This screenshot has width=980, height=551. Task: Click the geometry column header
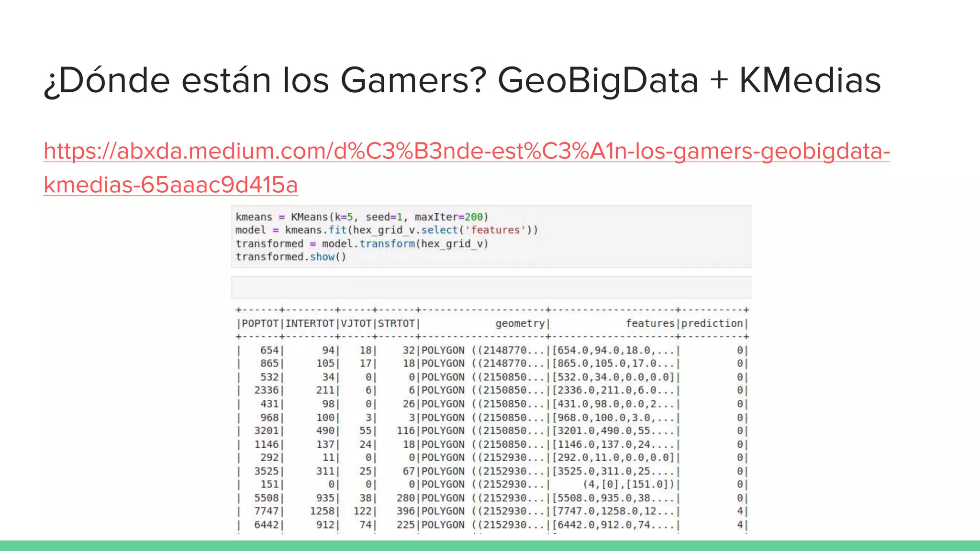(520, 324)
